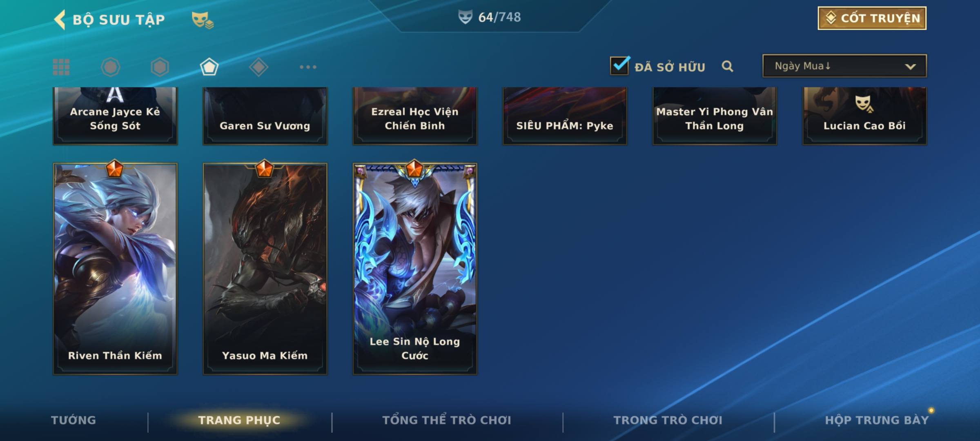
Task: Open the Riven Thần Kiếm skin card
Action: click(x=115, y=269)
